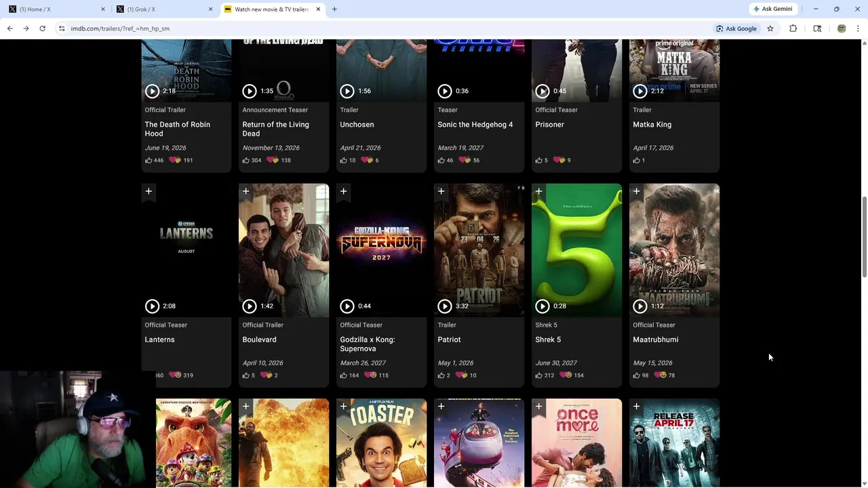Open the side panel button
Screen dimensions: 868x488
point(817,28)
